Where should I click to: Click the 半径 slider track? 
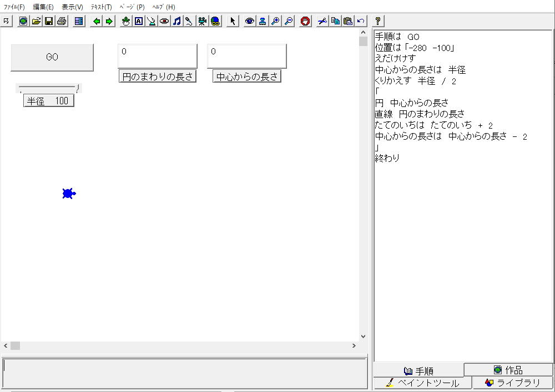click(48, 88)
